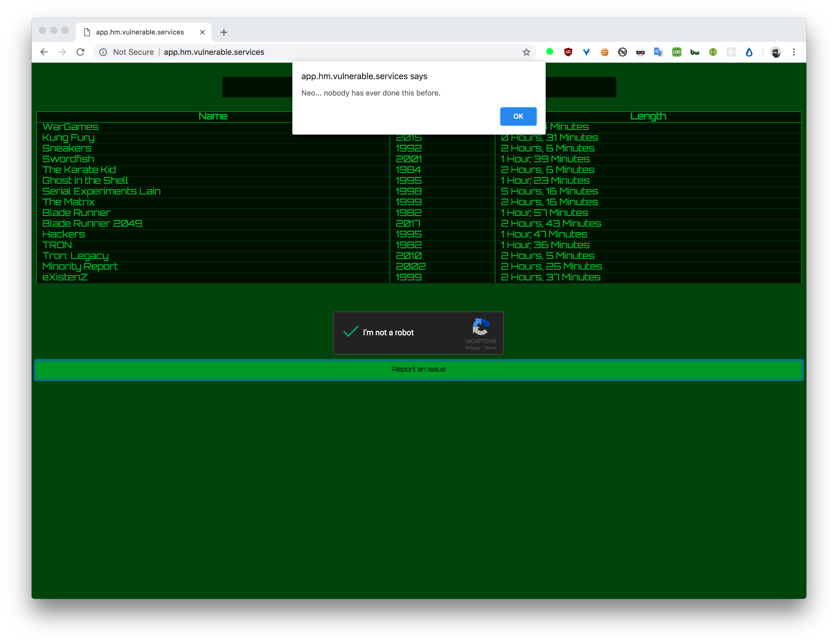Toggle the I'm not a robot checkbox
The height and width of the screenshot is (644, 838).
click(351, 332)
